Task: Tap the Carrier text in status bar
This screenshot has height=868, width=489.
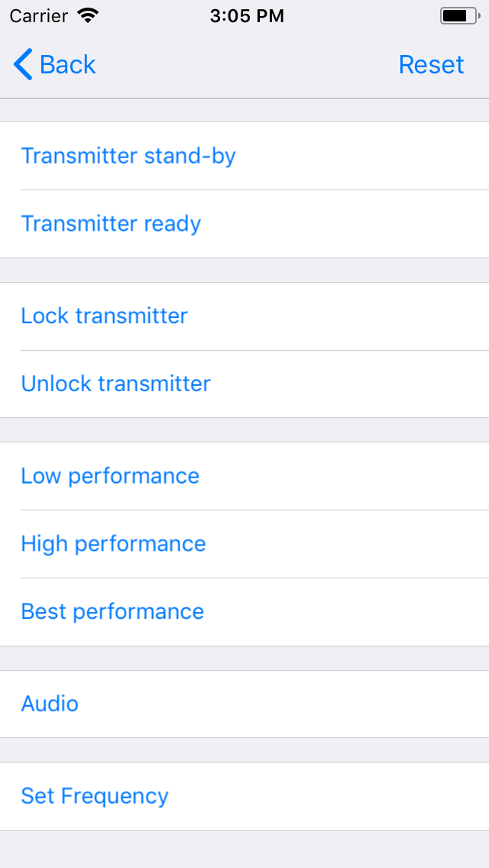Action: (38, 16)
